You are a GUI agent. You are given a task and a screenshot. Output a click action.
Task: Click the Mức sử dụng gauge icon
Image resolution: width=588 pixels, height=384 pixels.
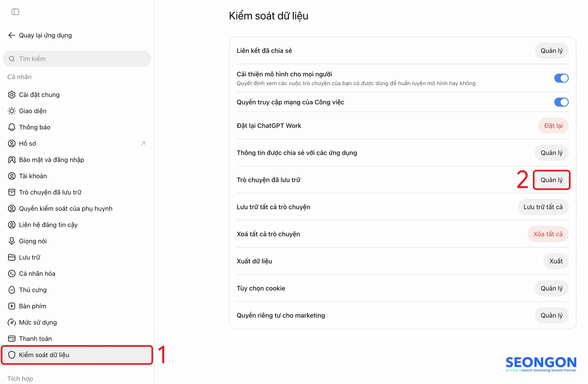[12, 322]
